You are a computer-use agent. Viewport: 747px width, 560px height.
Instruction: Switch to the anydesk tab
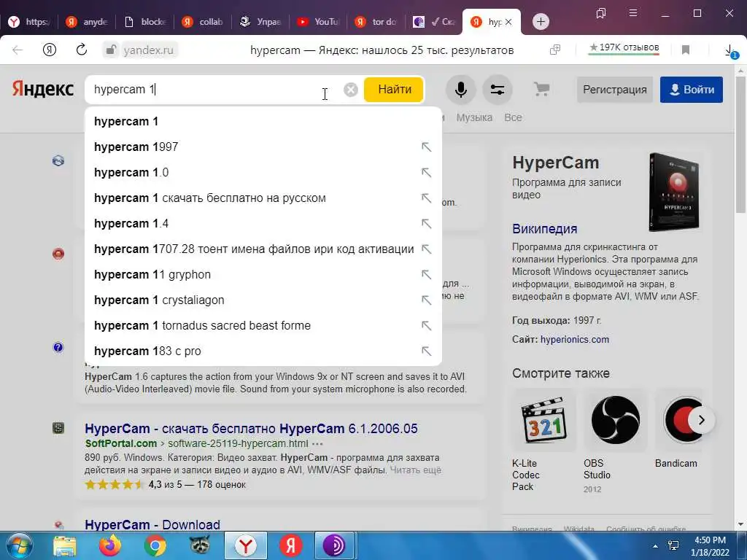(88, 22)
